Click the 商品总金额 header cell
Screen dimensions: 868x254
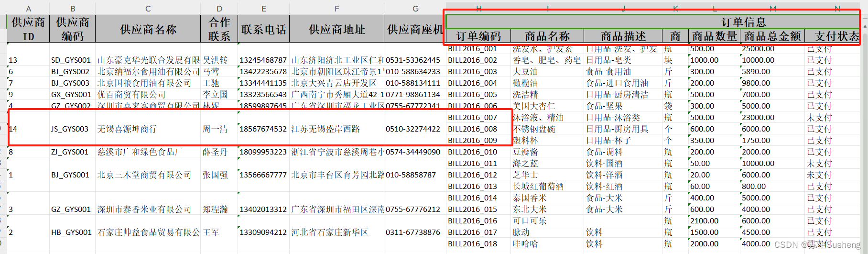tap(772, 36)
